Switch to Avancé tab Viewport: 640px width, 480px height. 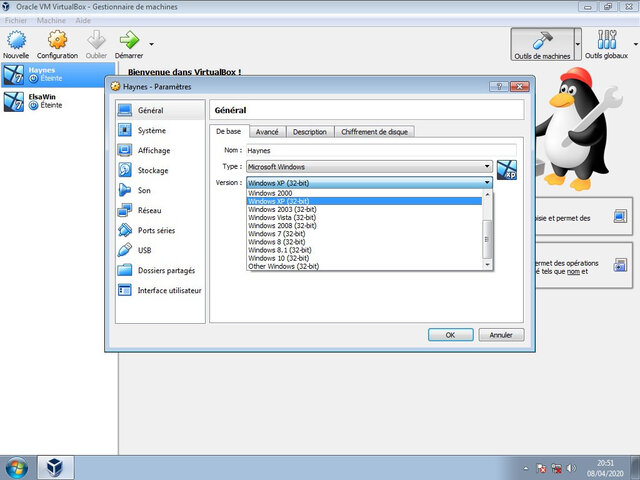click(x=267, y=132)
